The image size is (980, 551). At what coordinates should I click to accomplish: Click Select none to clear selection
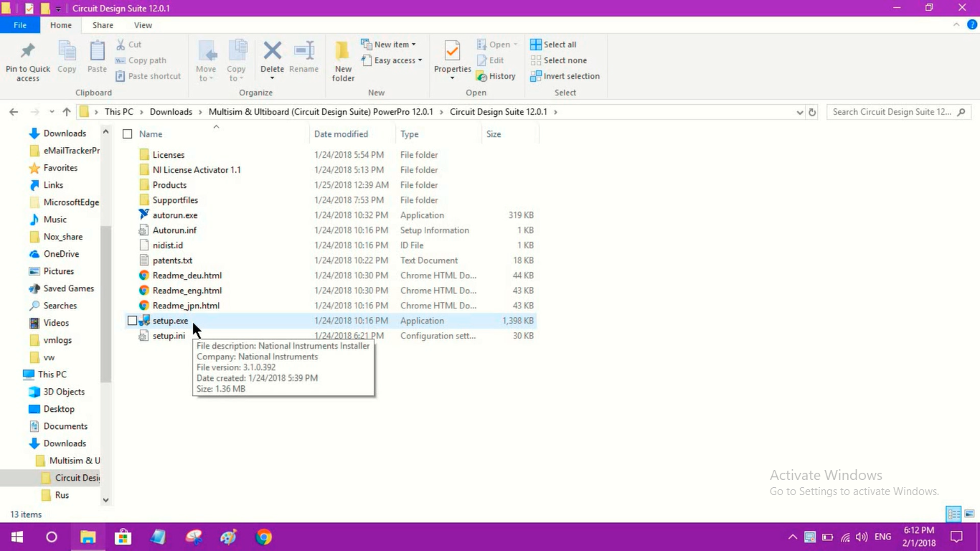coord(559,60)
